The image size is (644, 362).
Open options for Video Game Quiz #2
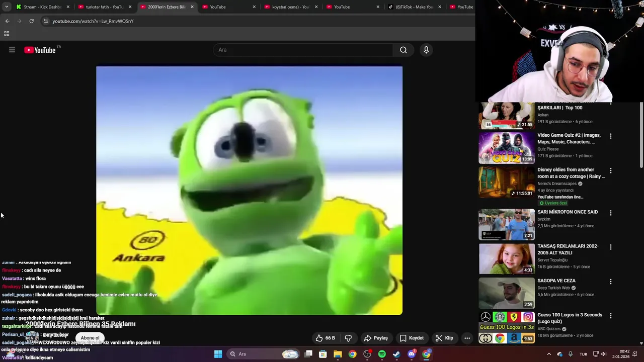(610, 136)
